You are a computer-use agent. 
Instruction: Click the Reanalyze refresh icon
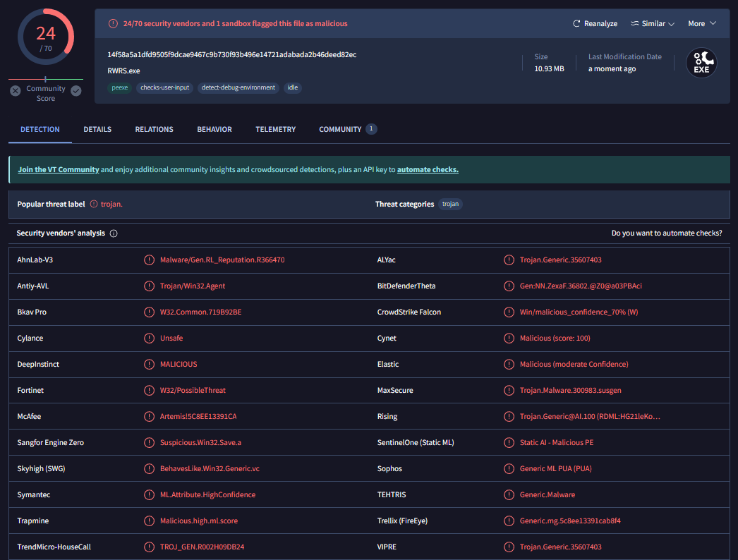(x=576, y=23)
